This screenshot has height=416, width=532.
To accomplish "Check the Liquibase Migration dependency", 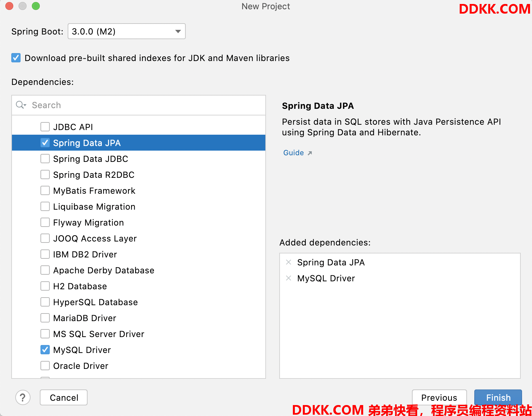I will tap(45, 206).
